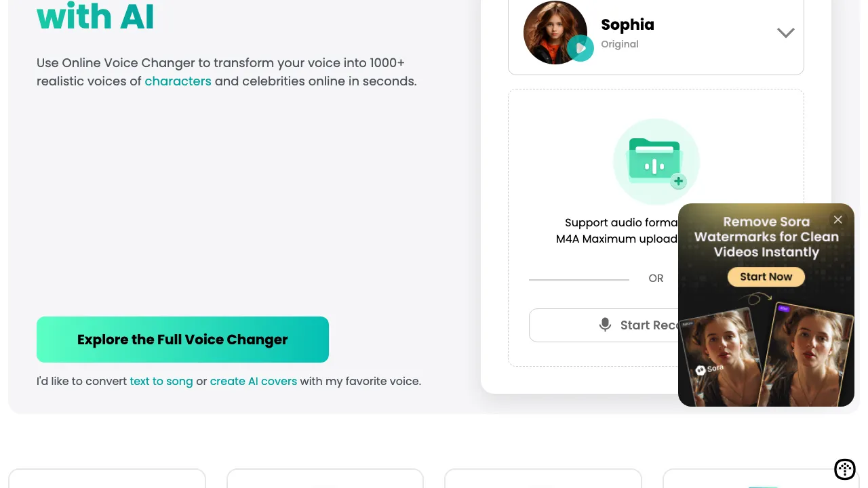The height and width of the screenshot is (488, 868).
Task: Click Explore the Full Voice Changer
Action: [182, 339]
